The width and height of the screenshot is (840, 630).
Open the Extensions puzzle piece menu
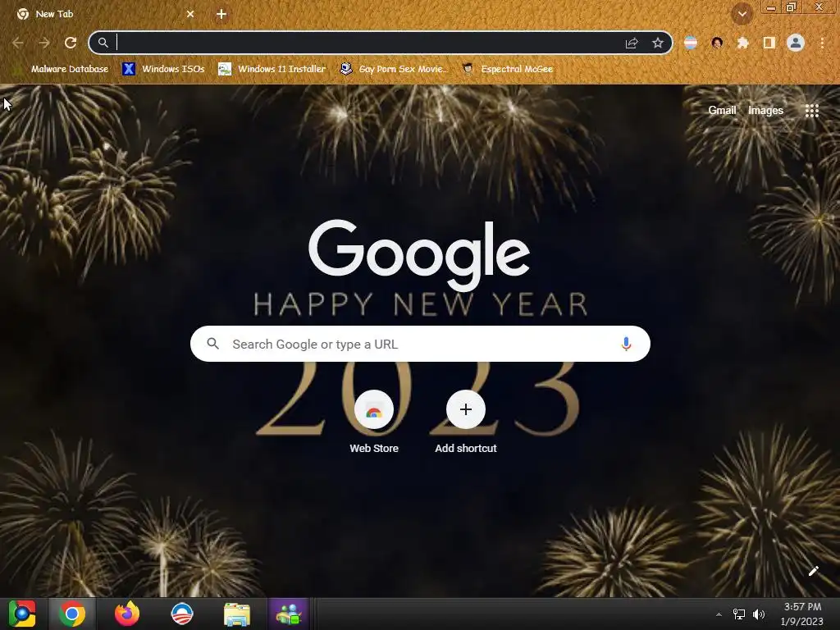742,43
